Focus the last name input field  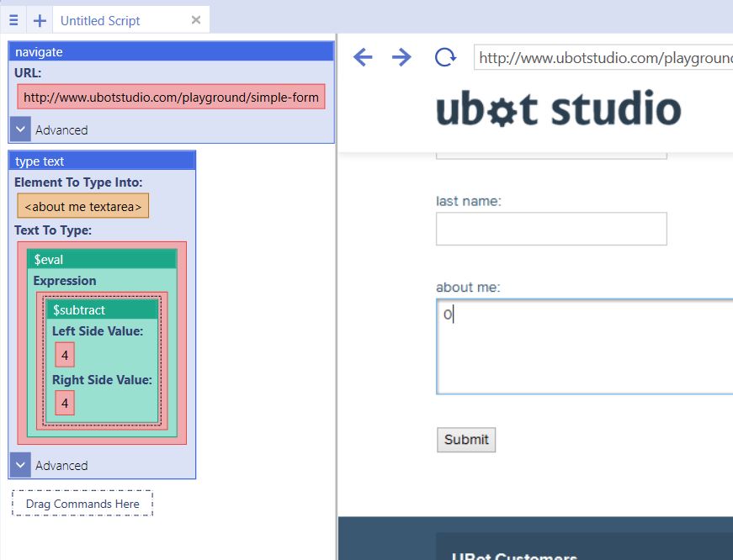[x=551, y=229]
